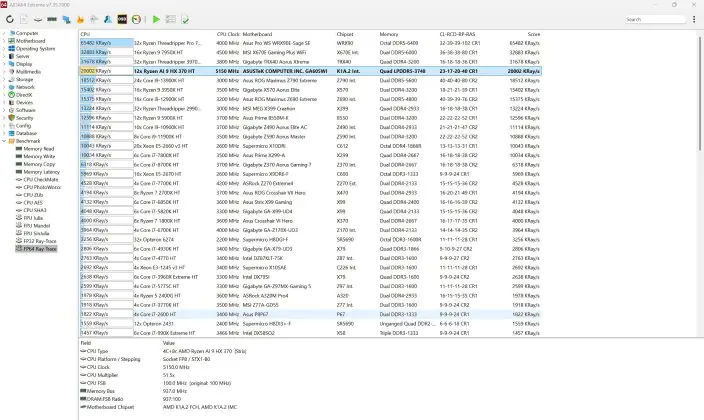Expand the Motherboard tree node
This screenshot has width=704, height=420.
(4, 41)
